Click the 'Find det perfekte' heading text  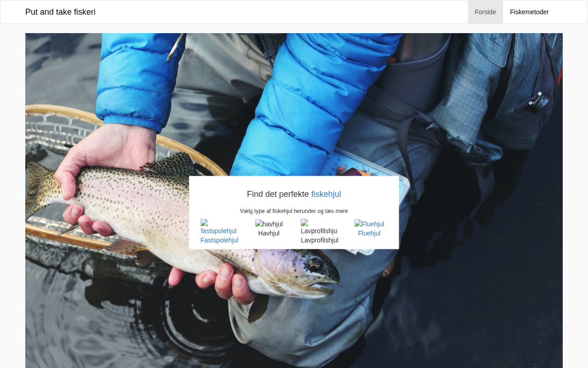pyautogui.click(x=278, y=194)
